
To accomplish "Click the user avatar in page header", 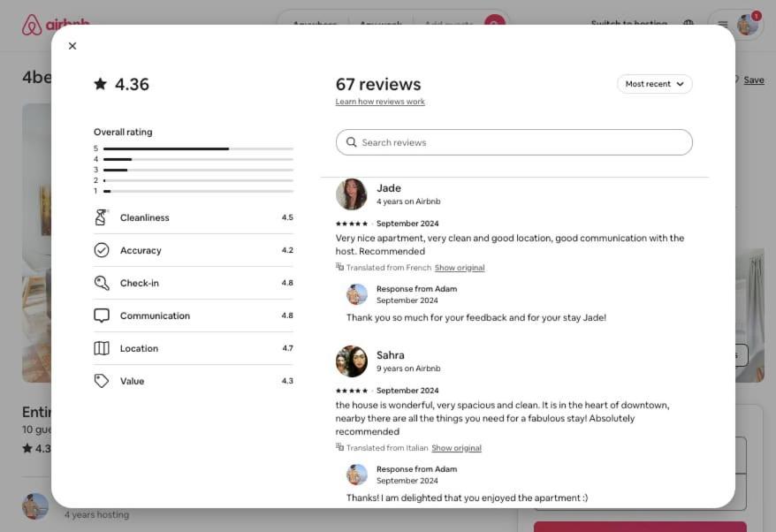I will pyautogui.click(x=748, y=24).
